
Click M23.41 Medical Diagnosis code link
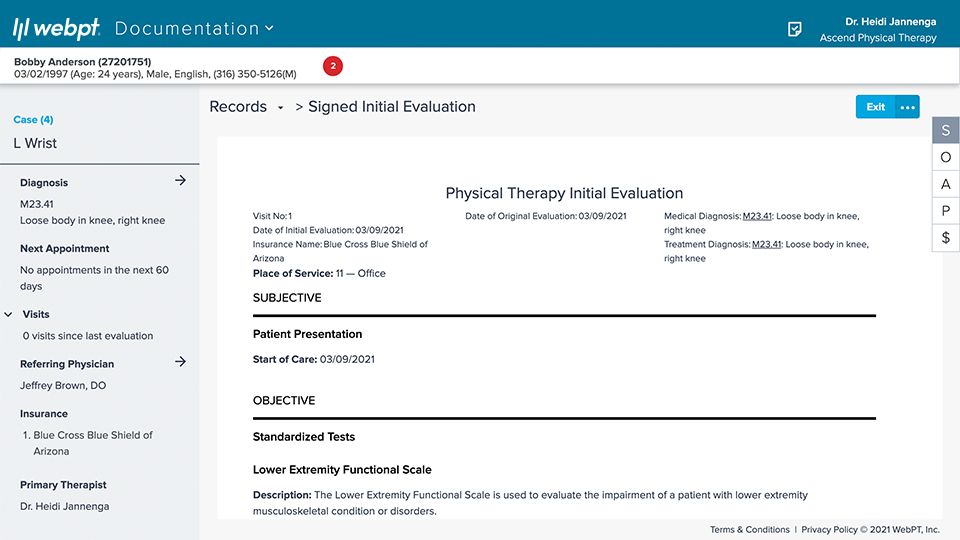click(757, 216)
